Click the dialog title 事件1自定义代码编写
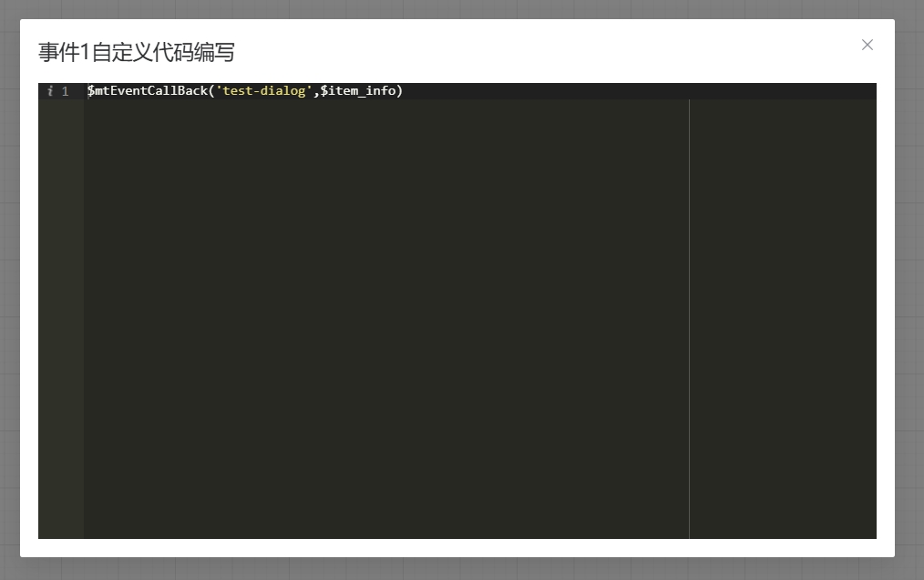Image resolution: width=924 pixels, height=580 pixels. (137, 52)
